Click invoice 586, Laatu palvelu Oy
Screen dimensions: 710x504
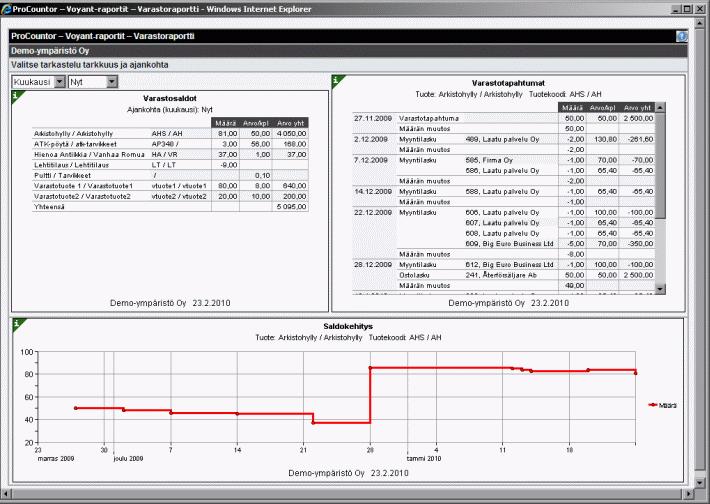point(502,170)
